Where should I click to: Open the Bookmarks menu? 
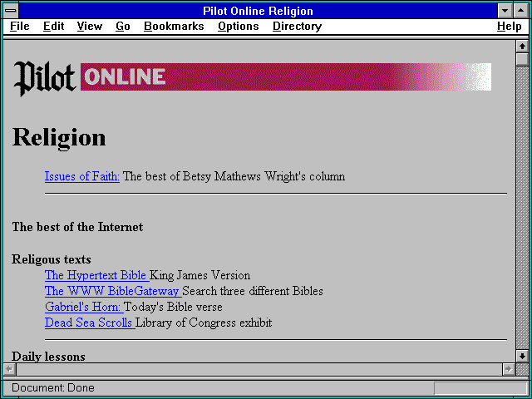[174, 27]
